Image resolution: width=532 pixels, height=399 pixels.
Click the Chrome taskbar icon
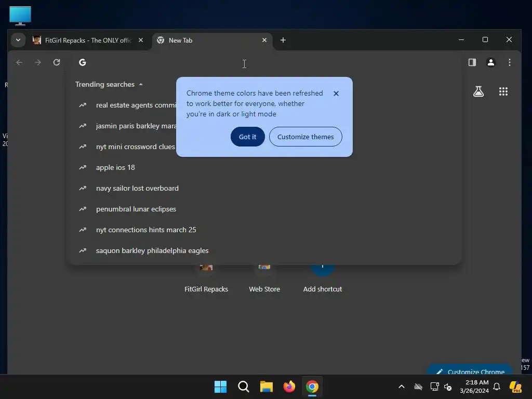pyautogui.click(x=312, y=387)
